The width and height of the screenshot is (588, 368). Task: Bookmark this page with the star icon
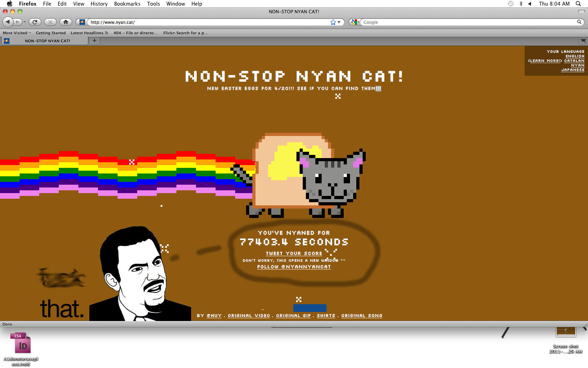[333, 22]
